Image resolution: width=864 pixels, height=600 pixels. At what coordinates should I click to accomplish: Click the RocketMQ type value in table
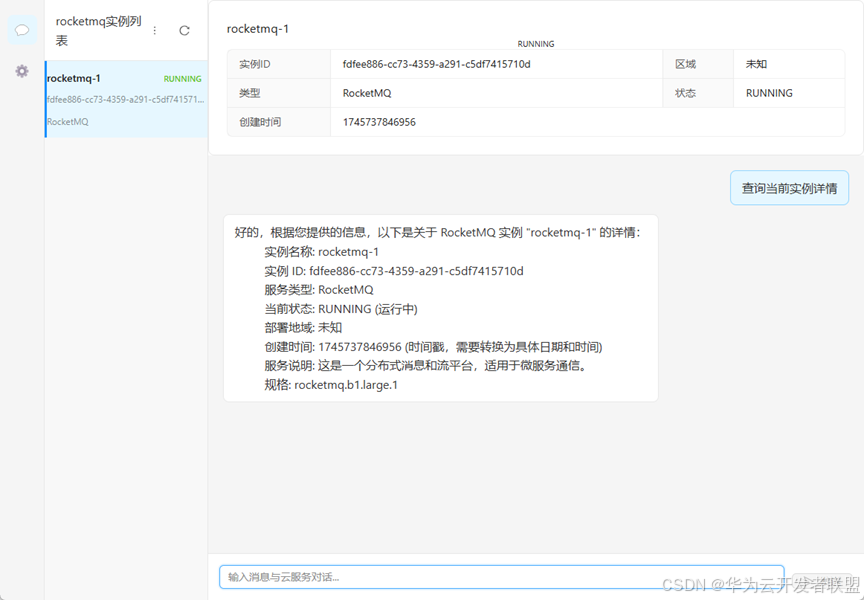point(367,93)
